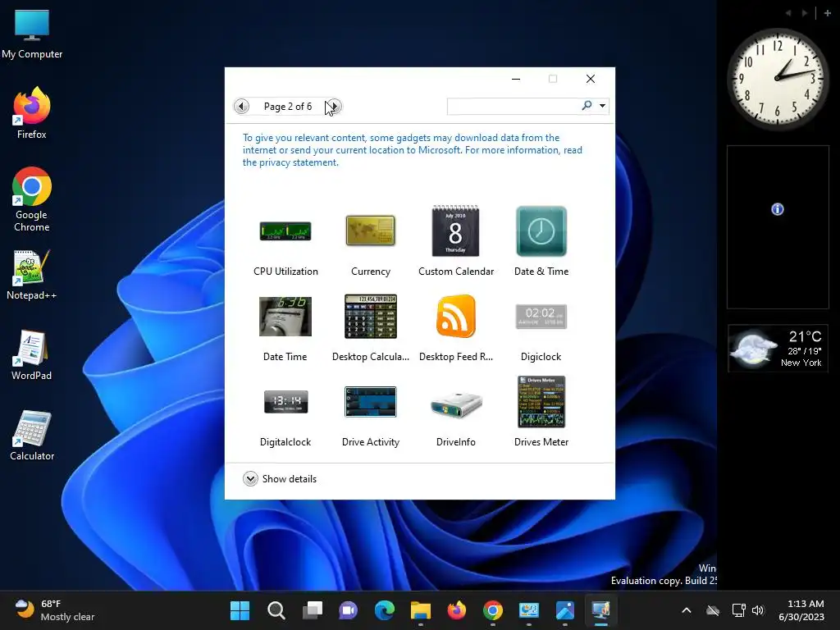This screenshot has width=840, height=630.
Task: Open Chrome from the taskbar
Action: click(x=493, y=610)
